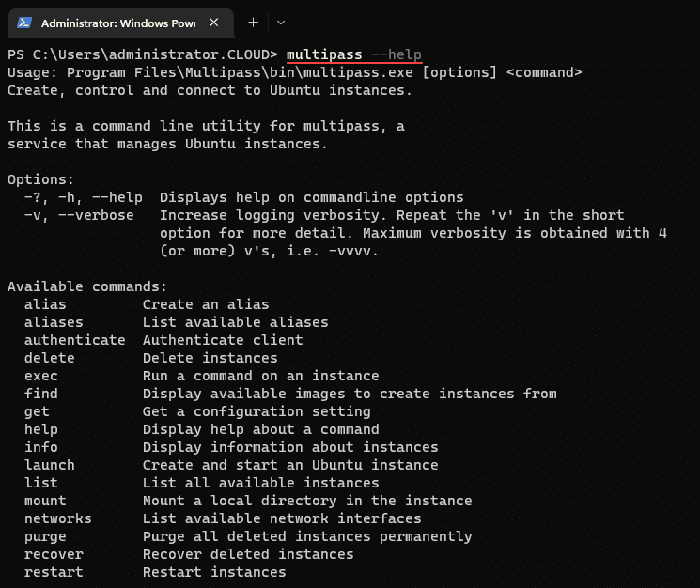Click the 'launch' command name
This screenshot has width=700, height=588.
tap(50, 465)
